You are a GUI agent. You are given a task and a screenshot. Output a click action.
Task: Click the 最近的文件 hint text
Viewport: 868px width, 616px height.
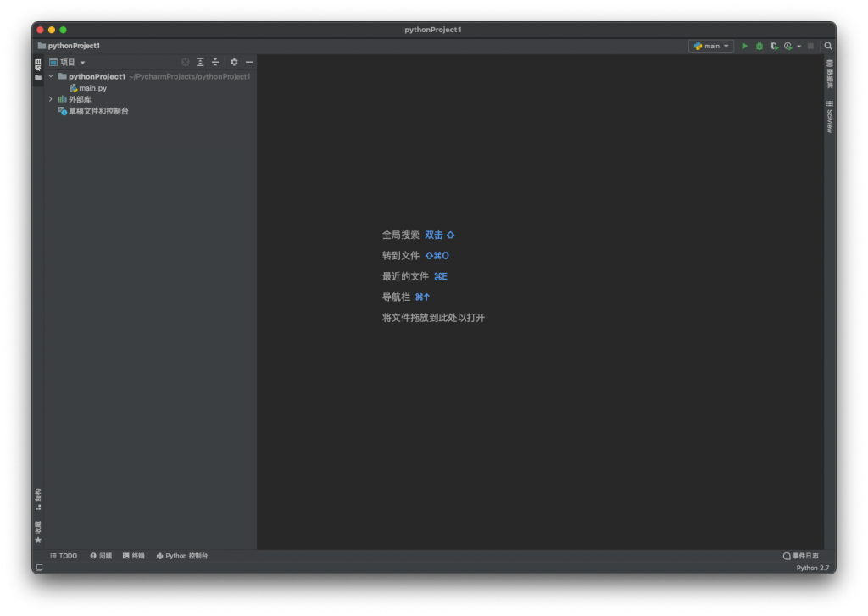[x=405, y=276]
